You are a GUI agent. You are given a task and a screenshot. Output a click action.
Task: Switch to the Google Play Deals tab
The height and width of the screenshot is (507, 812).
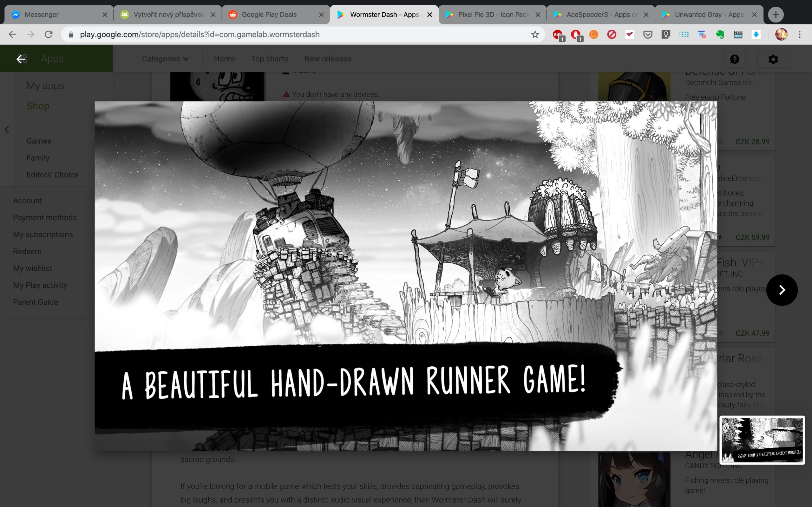pyautogui.click(x=269, y=15)
